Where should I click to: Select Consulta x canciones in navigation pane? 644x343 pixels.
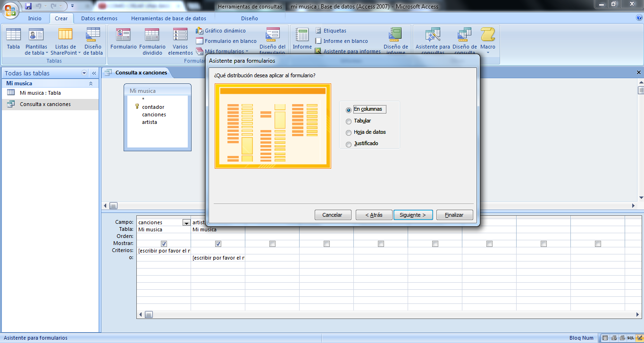point(50,104)
